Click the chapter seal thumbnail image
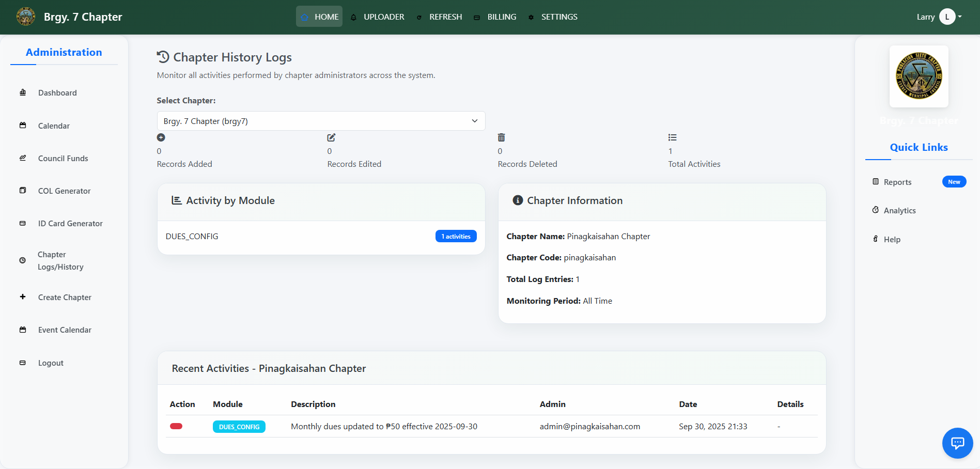 tap(919, 76)
